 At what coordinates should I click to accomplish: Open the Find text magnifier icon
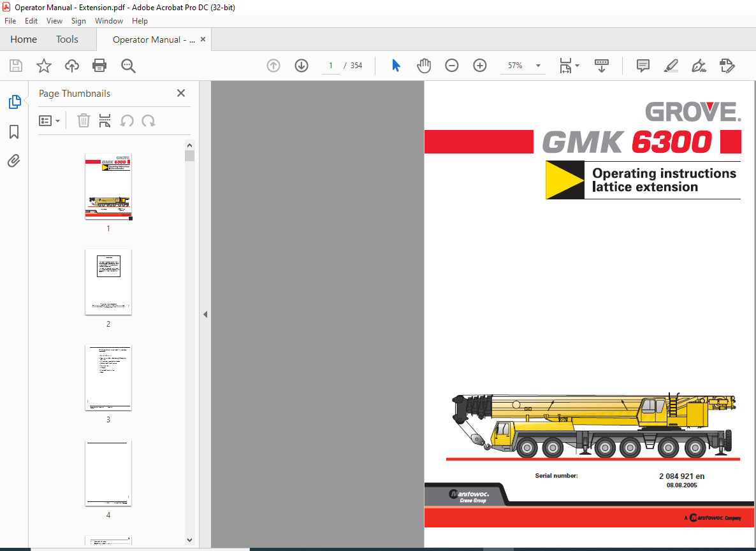(x=128, y=66)
